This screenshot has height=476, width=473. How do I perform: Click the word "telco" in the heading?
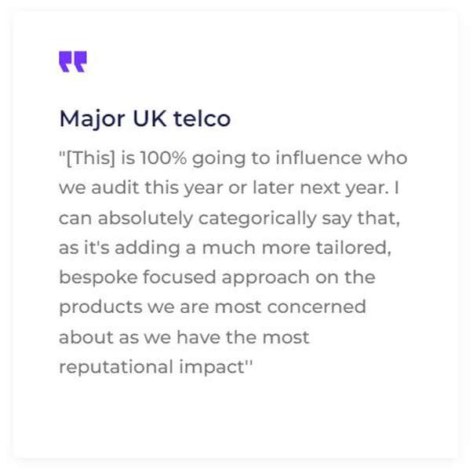tap(204, 118)
